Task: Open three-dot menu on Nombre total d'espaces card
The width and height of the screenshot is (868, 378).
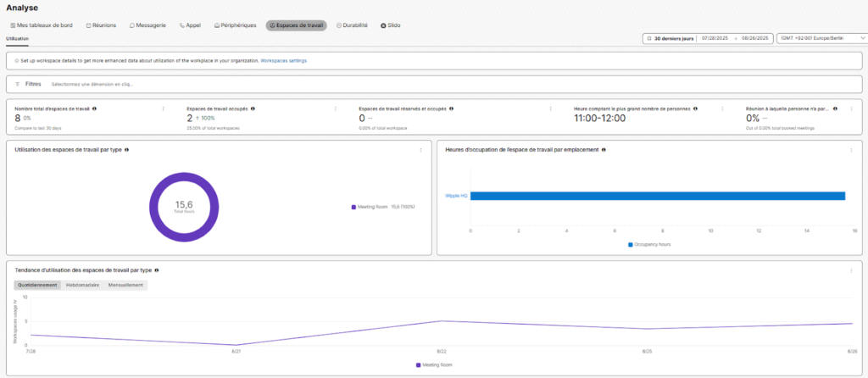Action: (x=163, y=108)
